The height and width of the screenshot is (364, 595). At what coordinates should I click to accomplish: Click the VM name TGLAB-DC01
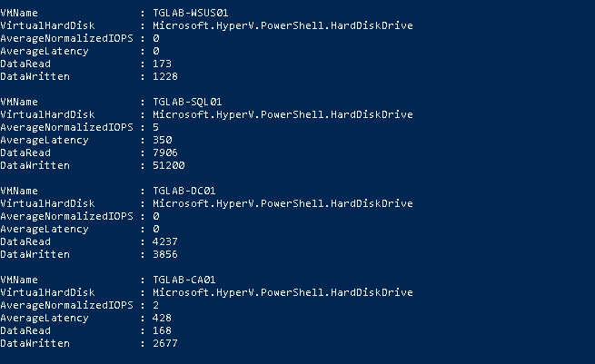pos(184,191)
